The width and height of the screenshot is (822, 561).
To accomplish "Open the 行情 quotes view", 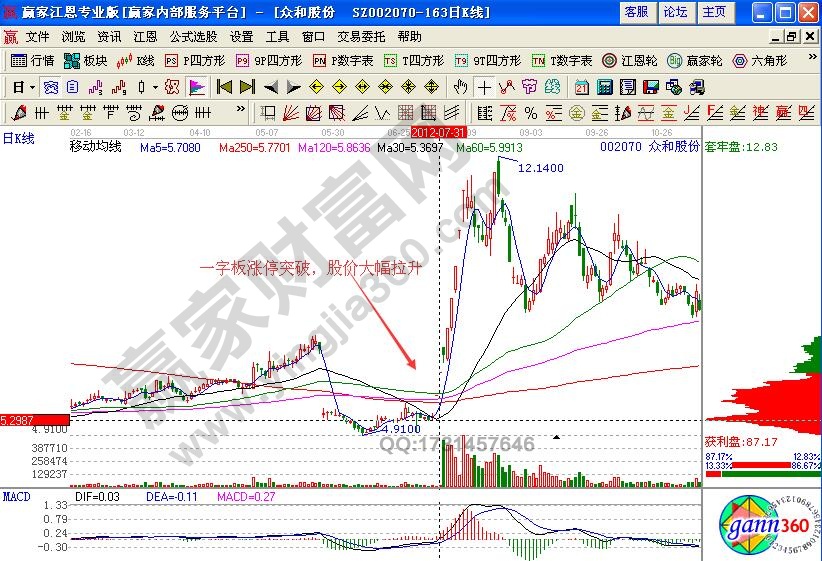I will tap(33, 60).
